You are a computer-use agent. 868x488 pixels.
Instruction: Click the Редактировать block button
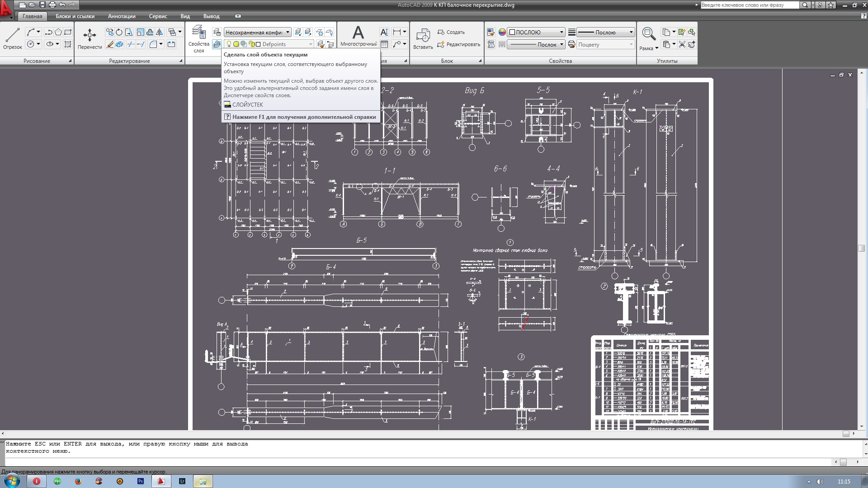click(x=458, y=44)
